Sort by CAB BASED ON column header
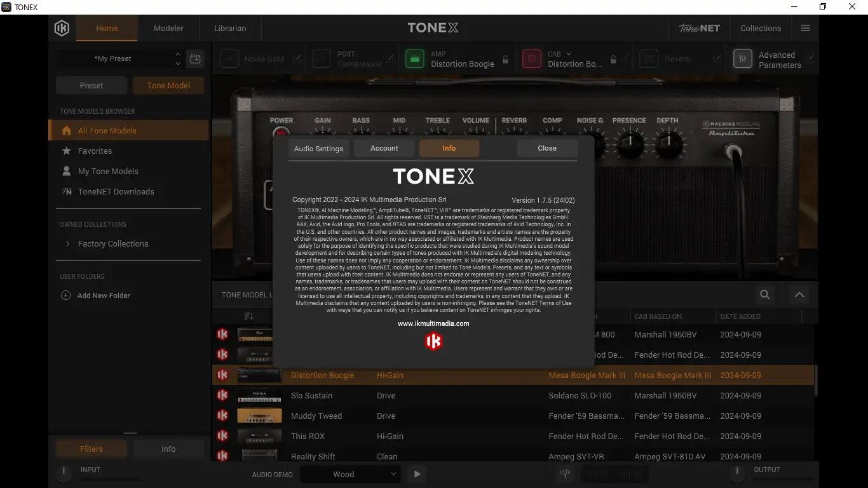Viewport: 868px width, 488px height. [658, 316]
